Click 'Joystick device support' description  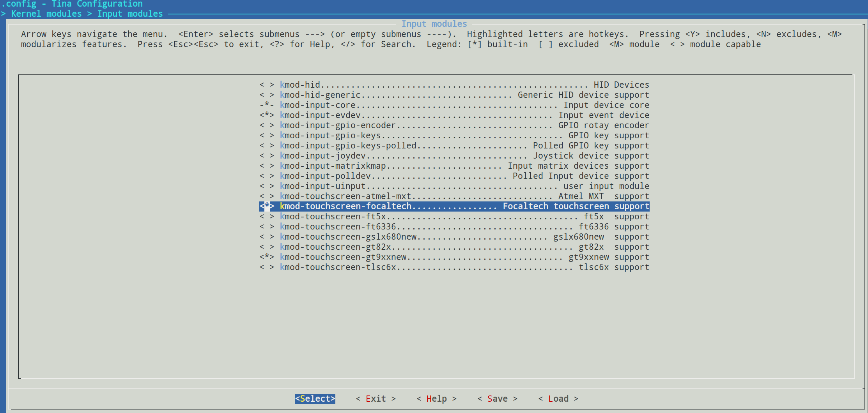click(x=591, y=156)
